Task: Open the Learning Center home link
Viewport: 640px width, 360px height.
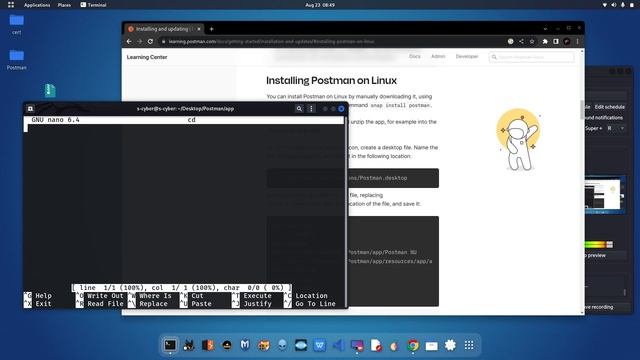Action: point(147,57)
